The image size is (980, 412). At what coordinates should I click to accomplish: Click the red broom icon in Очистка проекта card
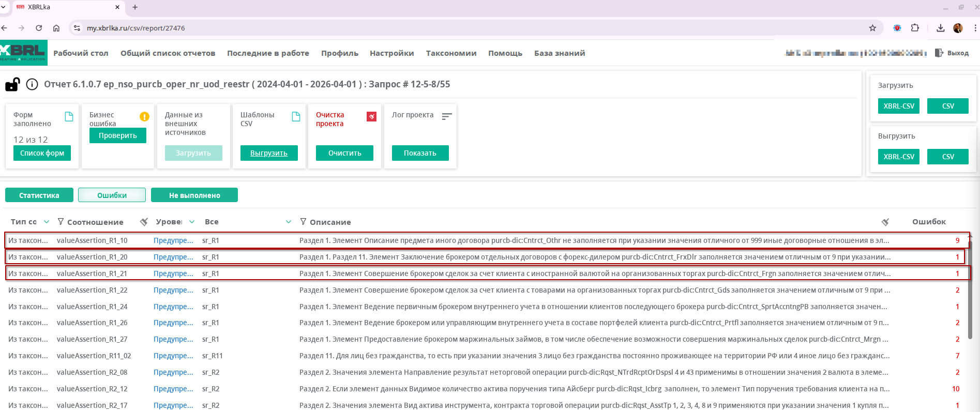coord(371,117)
